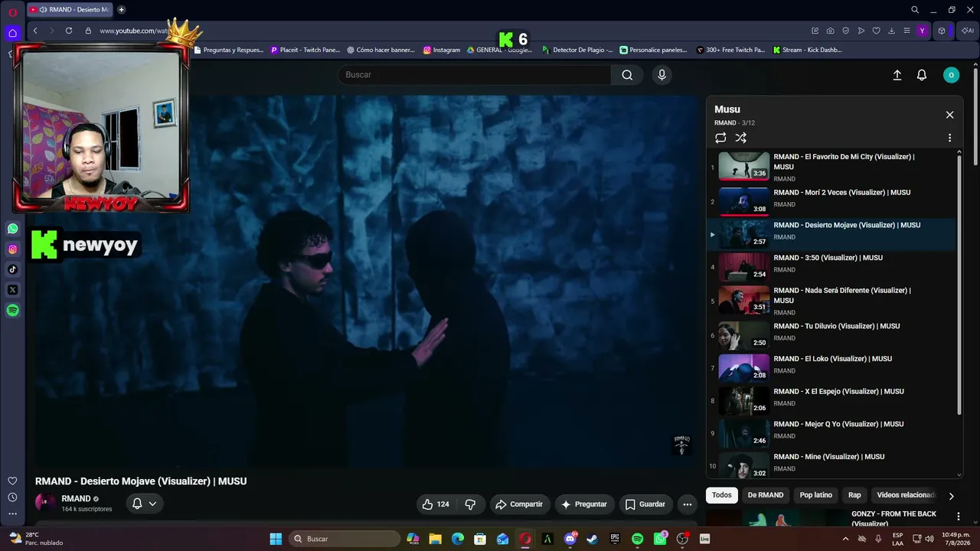
Task: Dislike the video
Action: pos(470,504)
